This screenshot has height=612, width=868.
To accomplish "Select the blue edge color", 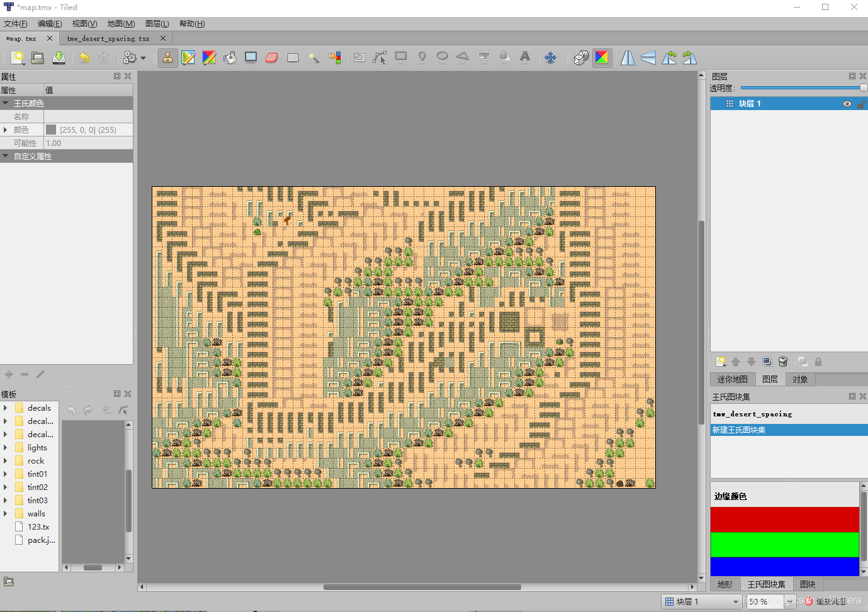I will pyautogui.click(x=784, y=566).
